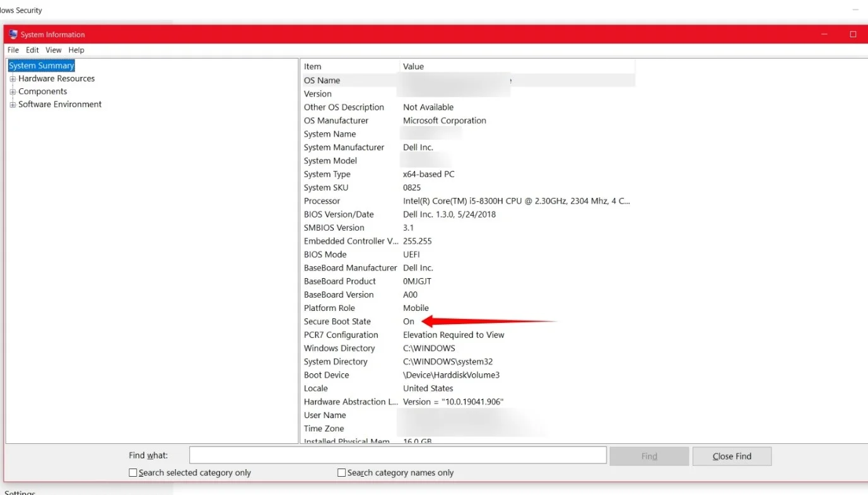Select the System Type row
The width and height of the screenshot is (868, 495).
click(x=468, y=174)
